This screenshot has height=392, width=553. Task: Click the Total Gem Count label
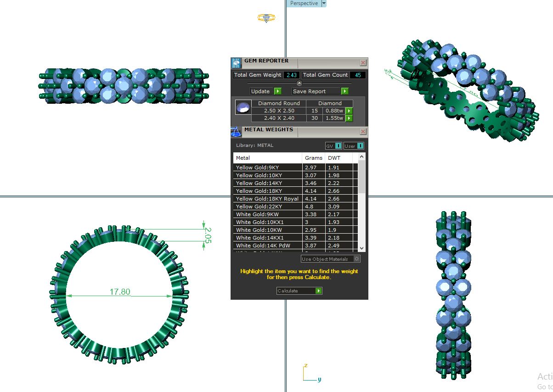coord(325,75)
